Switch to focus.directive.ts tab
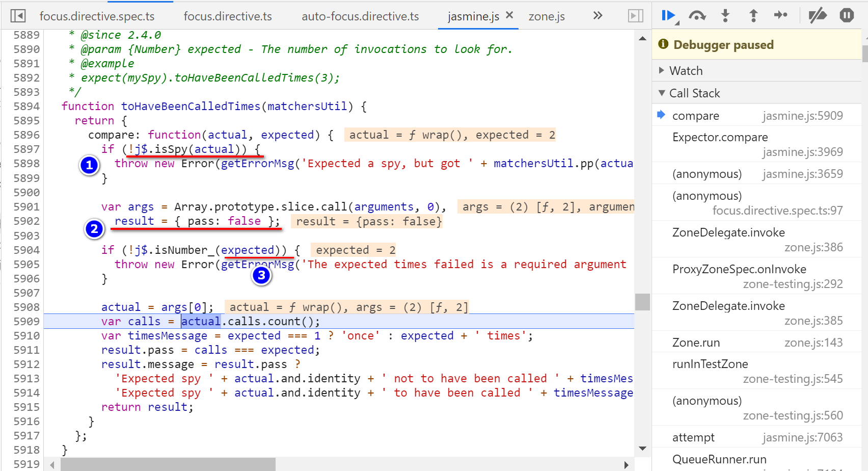This screenshot has height=471, width=868. pos(228,16)
